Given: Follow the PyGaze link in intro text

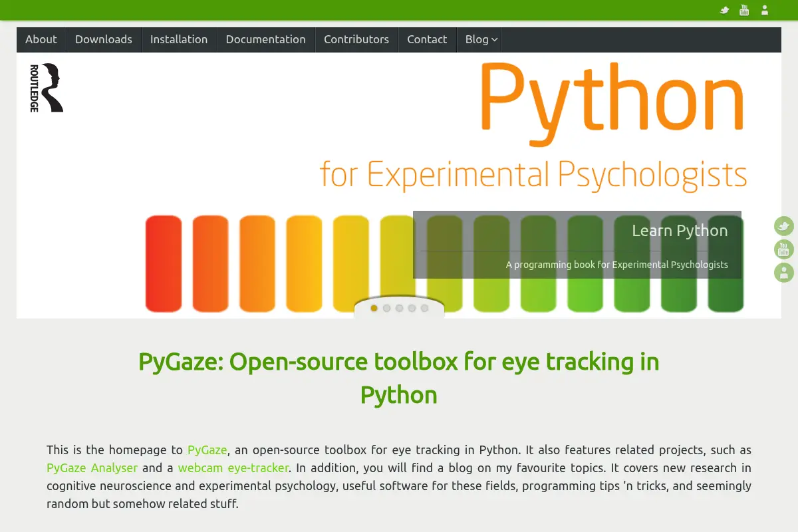Looking at the screenshot, I should 207,450.
